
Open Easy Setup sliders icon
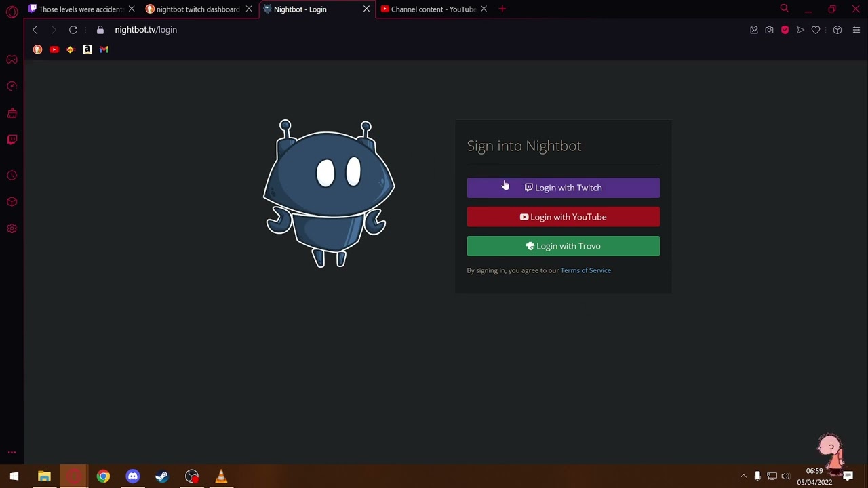[x=856, y=30]
